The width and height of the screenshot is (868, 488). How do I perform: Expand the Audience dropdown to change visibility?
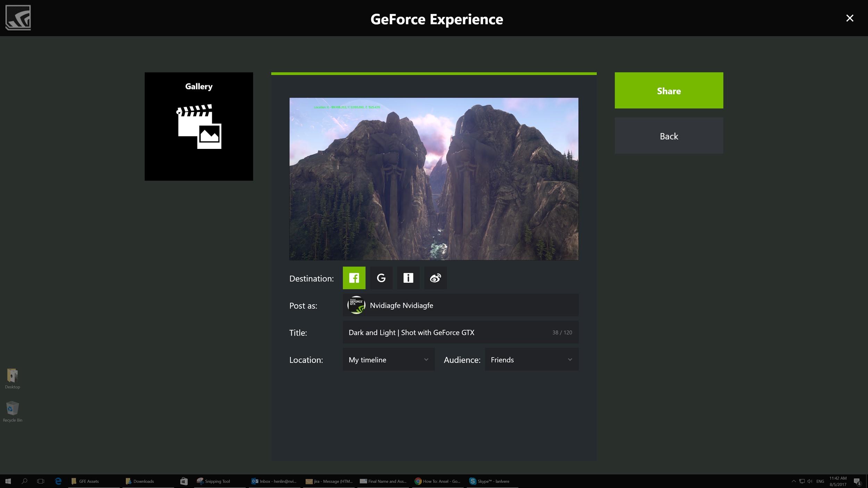click(531, 359)
